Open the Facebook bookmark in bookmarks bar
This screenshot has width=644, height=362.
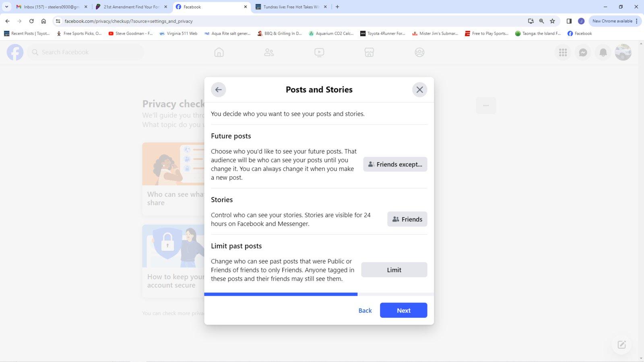[x=580, y=33]
